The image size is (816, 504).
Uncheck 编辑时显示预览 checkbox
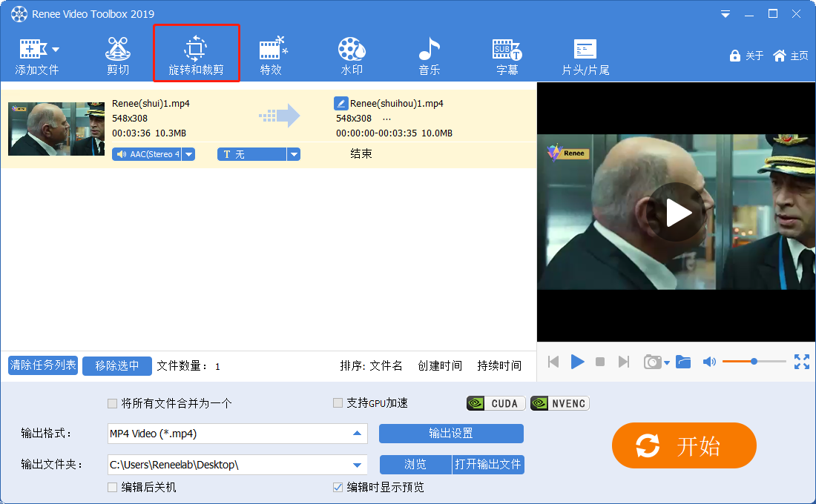pyautogui.click(x=338, y=488)
